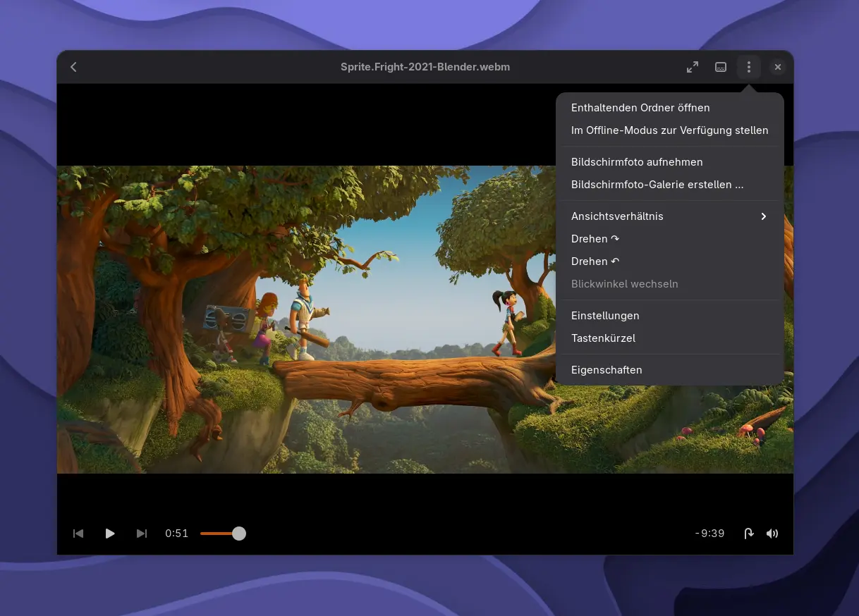Screen dimensions: 859x616
Task: Open the playback speed icon
Action: (x=749, y=534)
